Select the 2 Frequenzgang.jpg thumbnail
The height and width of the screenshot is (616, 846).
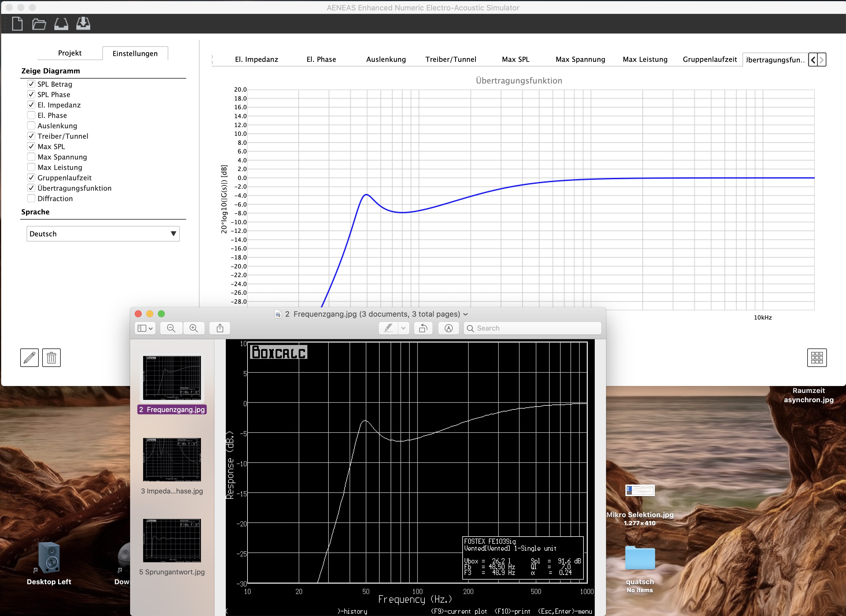172,378
